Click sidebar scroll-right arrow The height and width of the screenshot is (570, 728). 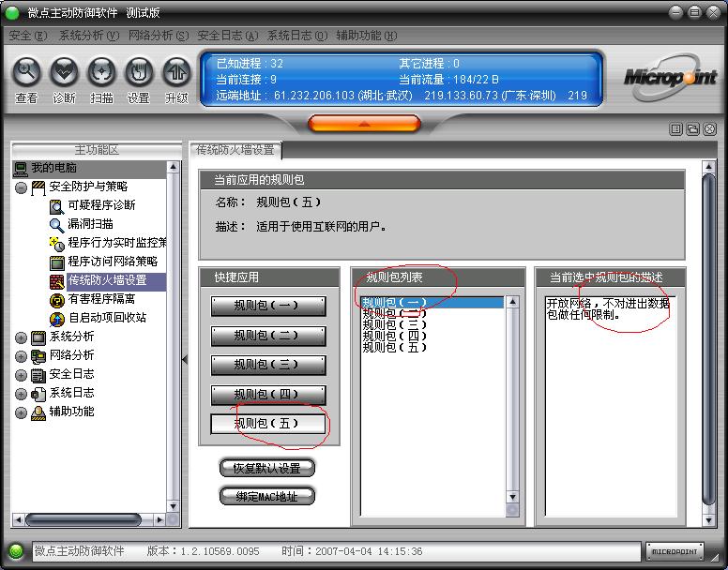[159, 520]
